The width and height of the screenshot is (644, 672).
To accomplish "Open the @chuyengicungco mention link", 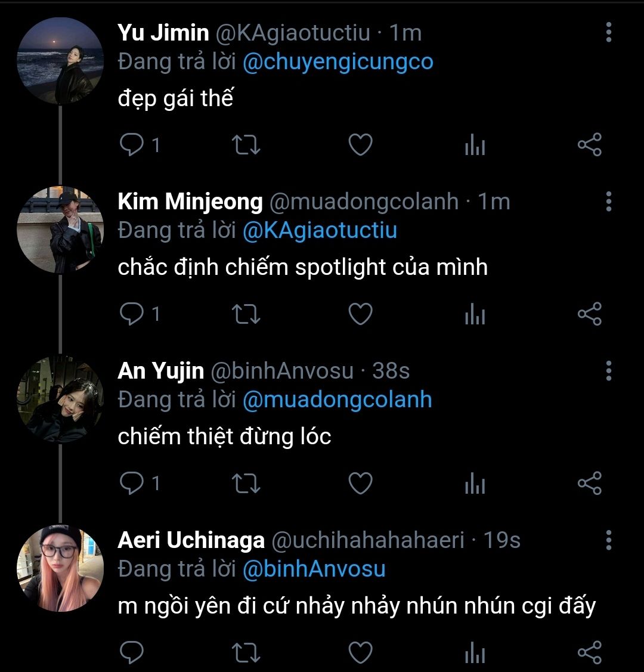I will point(338,61).
